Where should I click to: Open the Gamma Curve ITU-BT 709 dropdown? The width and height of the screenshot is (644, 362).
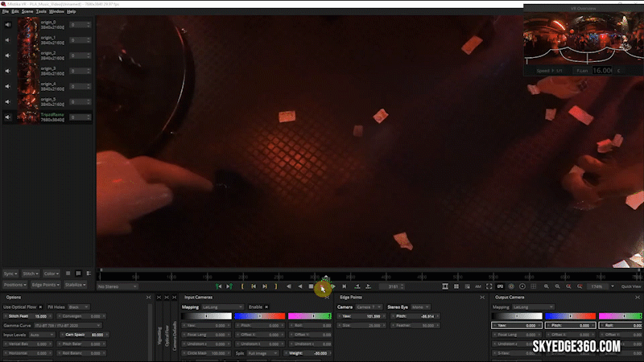pyautogui.click(x=67, y=326)
